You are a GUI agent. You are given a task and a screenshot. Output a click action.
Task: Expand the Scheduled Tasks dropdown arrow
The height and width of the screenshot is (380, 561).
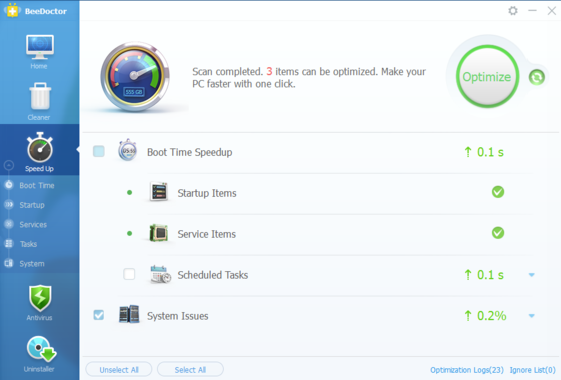pos(532,275)
